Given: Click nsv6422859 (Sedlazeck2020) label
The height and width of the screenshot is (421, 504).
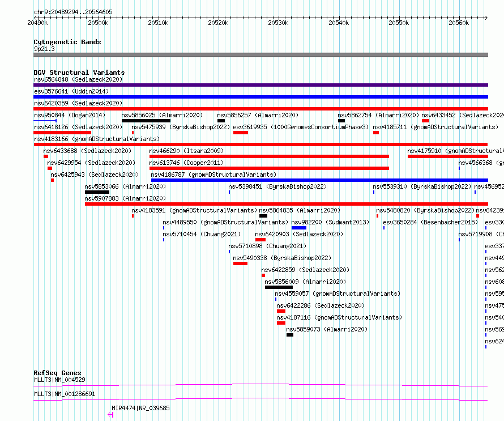Looking at the screenshot, I should pyautogui.click(x=305, y=270).
